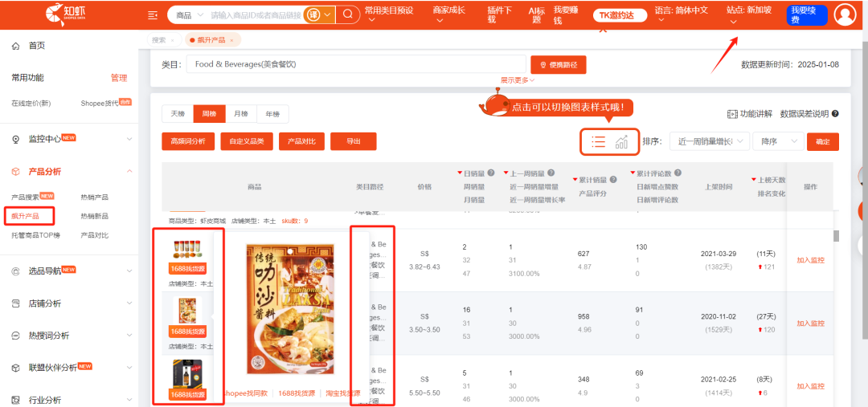Close the 飙升产品 tab
Screen dimensions: 868x407
pyautogui.click(x=231, y=40)
